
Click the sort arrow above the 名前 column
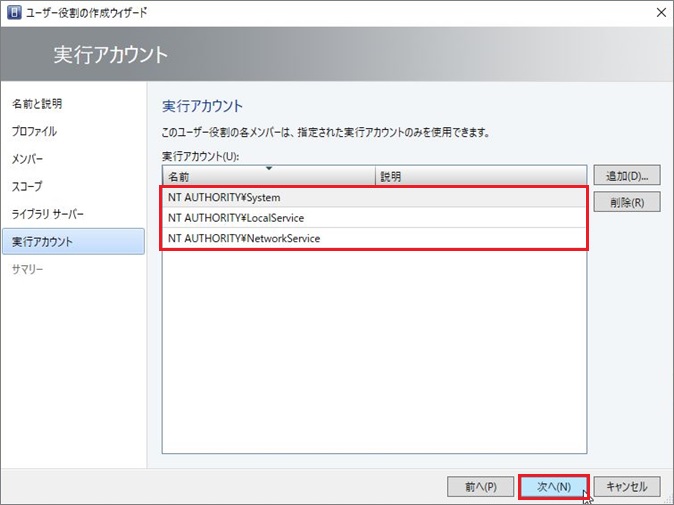point(268,168)
